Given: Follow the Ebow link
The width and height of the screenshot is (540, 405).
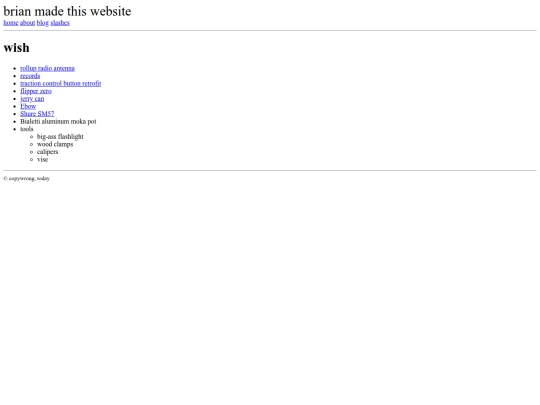Looking at the screenshot, I should pyautogui.click(x=28, y=106).
